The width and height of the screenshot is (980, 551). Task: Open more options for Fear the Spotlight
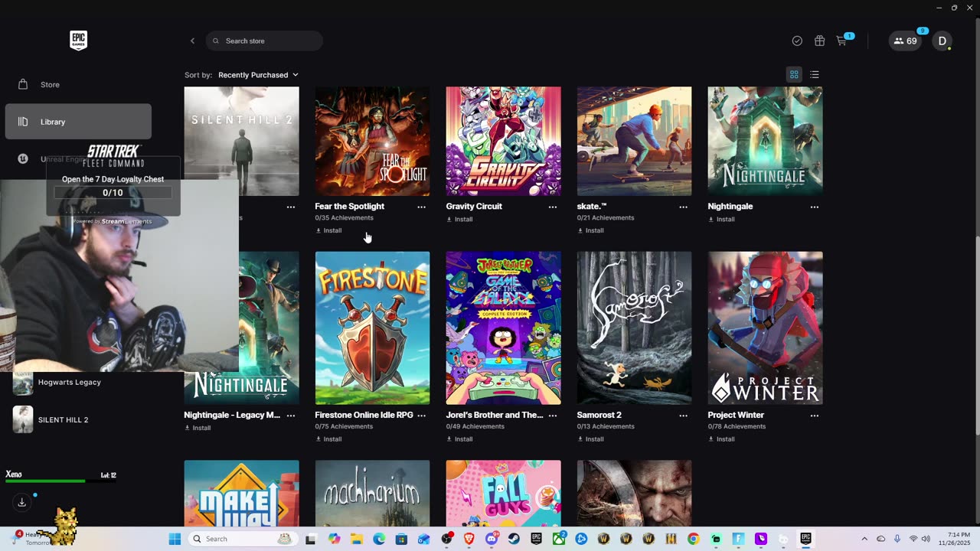tap(421, 207)
